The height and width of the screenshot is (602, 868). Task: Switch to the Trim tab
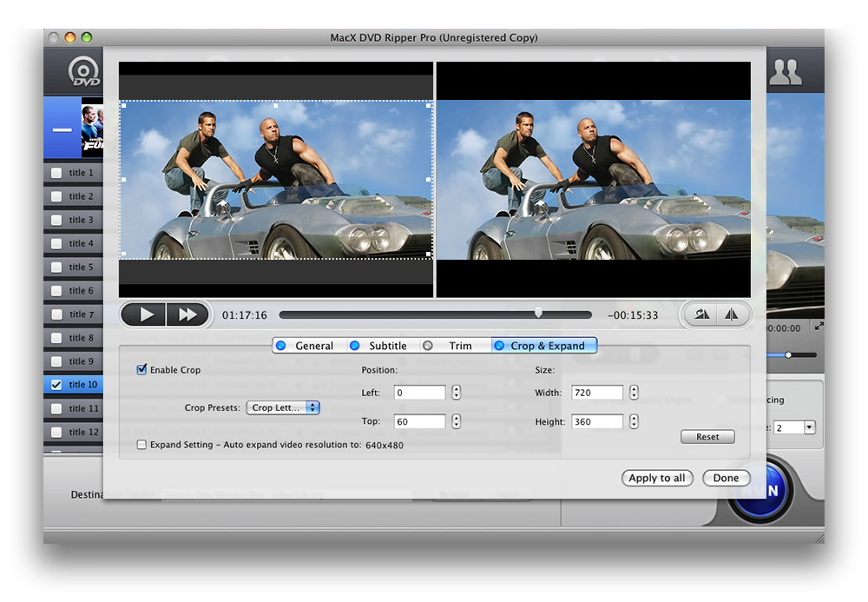coord(456,346)
